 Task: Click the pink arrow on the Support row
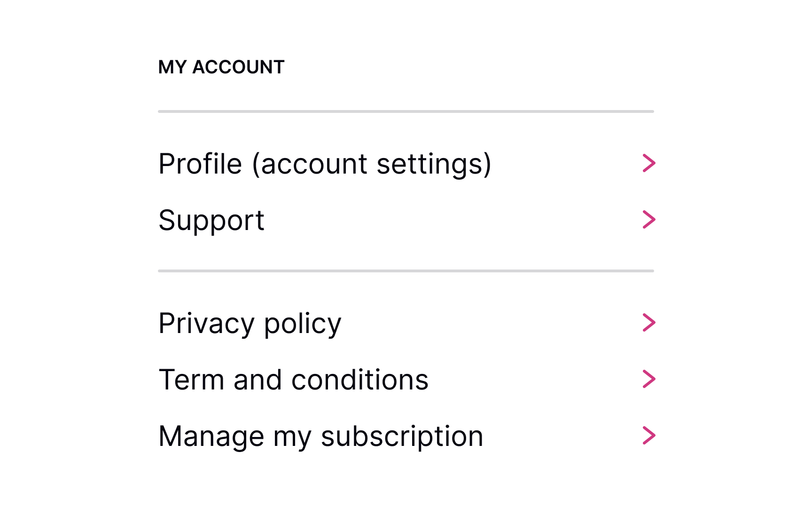click(x=648, y=219)
